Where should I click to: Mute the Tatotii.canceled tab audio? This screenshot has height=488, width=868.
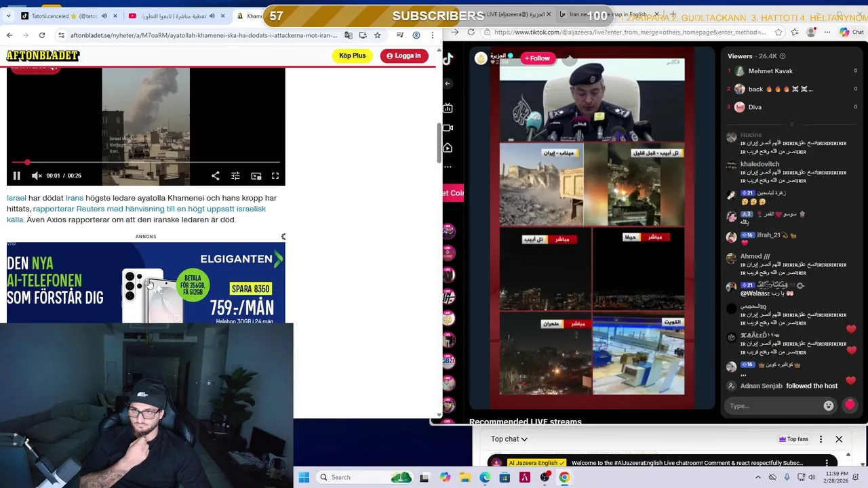103,16
